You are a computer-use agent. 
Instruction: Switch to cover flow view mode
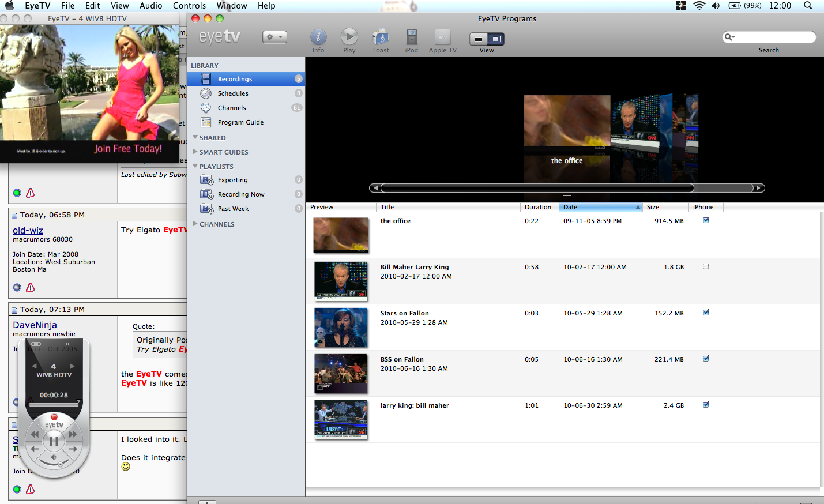click(496, 39)
